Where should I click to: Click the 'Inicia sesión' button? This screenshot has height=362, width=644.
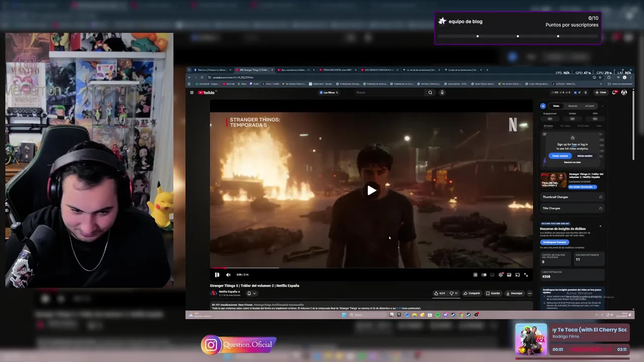coord(585,156)
